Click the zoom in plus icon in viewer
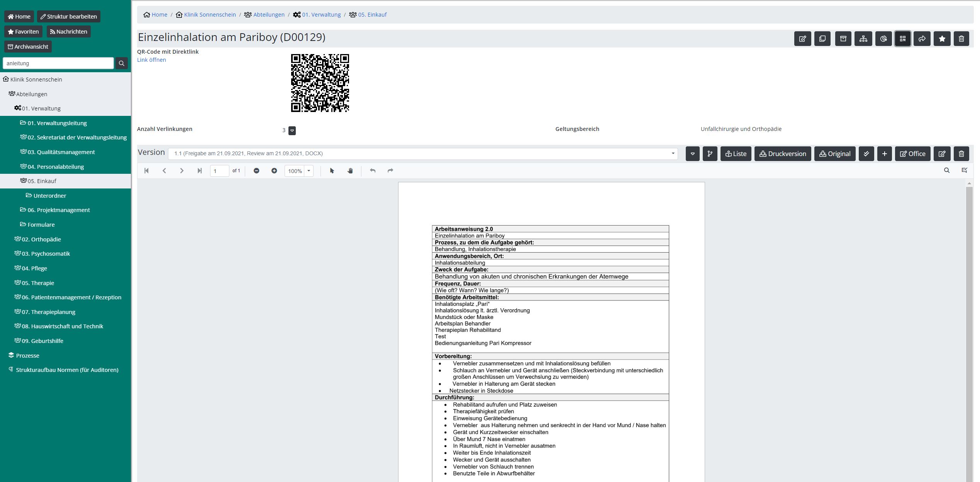Screen dimensions: 980x482 (274, 171)
